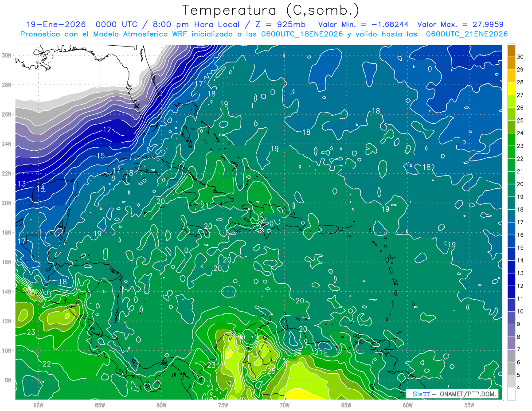Click the blue swatch between 15 and 16
This screenshot has width=532, height=411.
click(x=511, y=241)
